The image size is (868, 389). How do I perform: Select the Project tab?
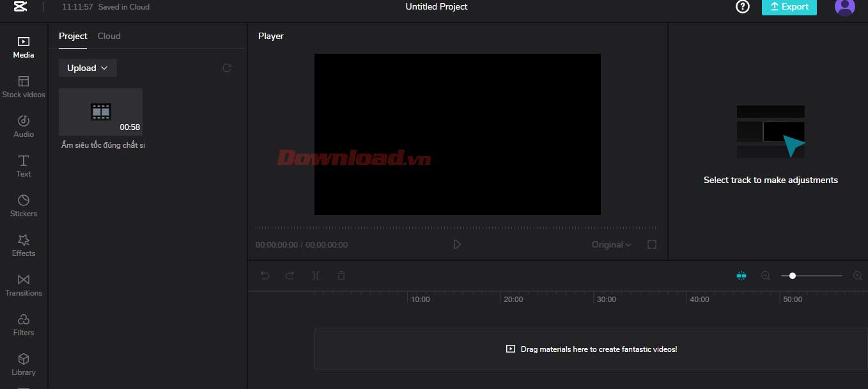coord(73,36)
